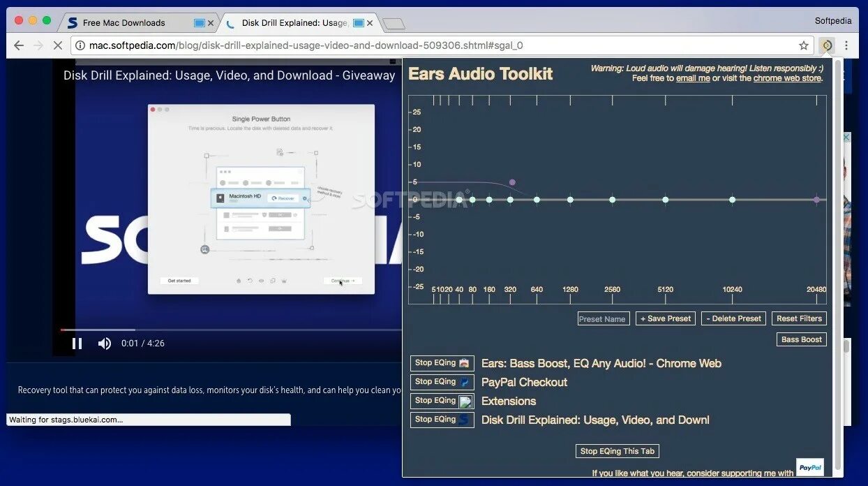This screenshot has height=486, width=868.
Task: Stop EQing the Disk Drill Explained tab
Action: point(442,420)
